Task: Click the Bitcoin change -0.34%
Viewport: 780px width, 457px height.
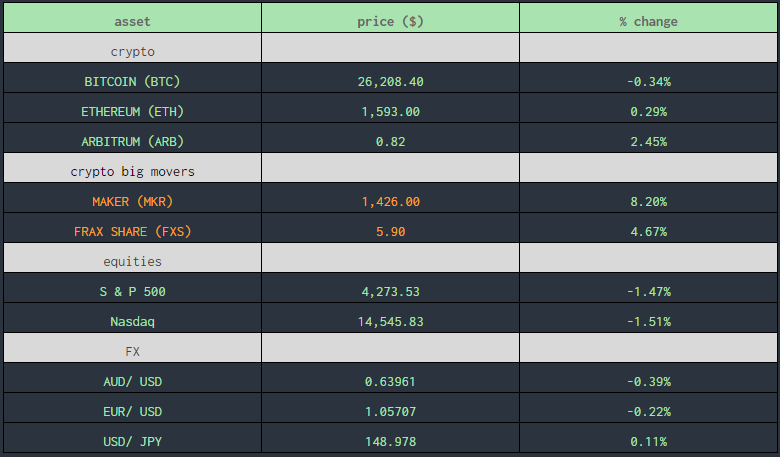Action: tap(648, 82)
